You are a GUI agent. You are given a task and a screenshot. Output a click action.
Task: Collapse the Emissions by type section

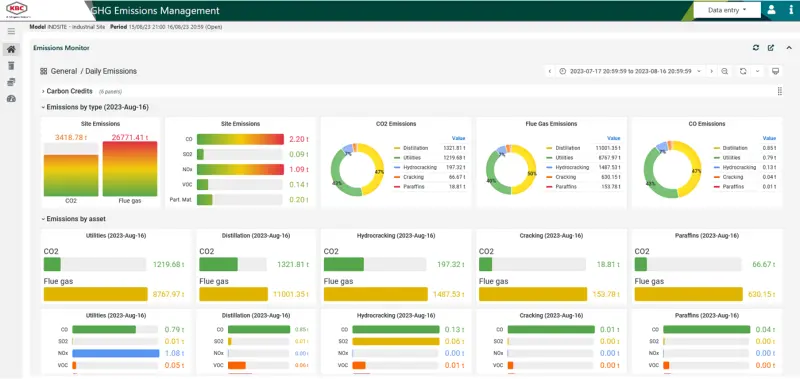95,107
